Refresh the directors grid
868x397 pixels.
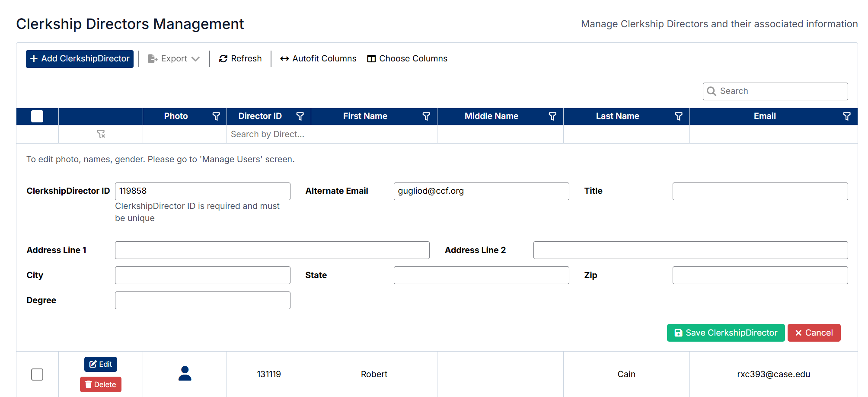coord(240,59)
